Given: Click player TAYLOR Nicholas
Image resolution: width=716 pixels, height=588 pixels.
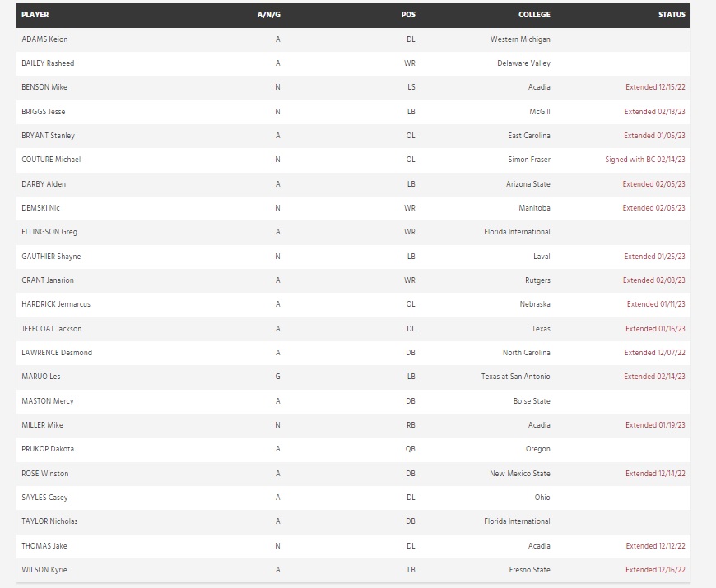Looking at the screenshot, I should [x=49, y=521].
